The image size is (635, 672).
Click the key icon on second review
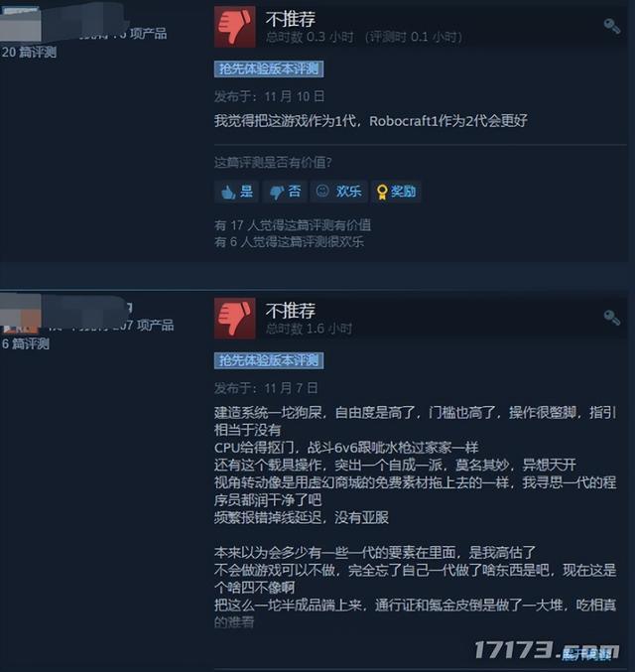pyautogui.click(x=612, y=318)
